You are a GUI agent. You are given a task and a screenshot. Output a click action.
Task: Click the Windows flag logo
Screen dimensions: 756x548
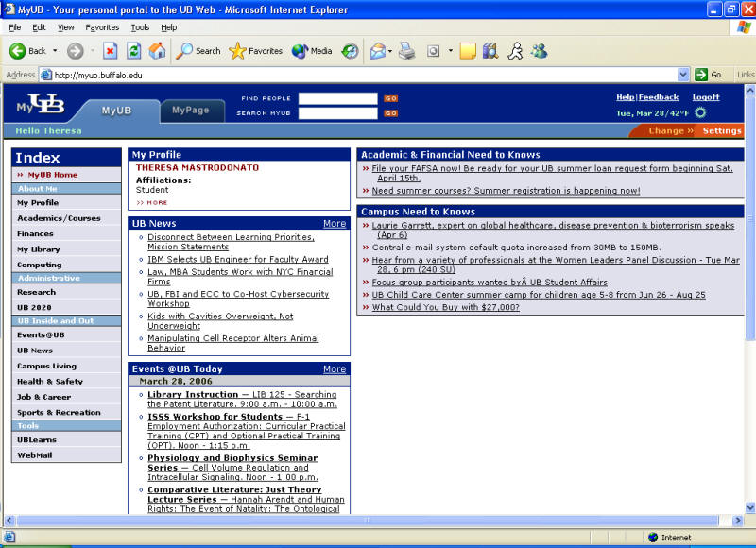[744, 27]
